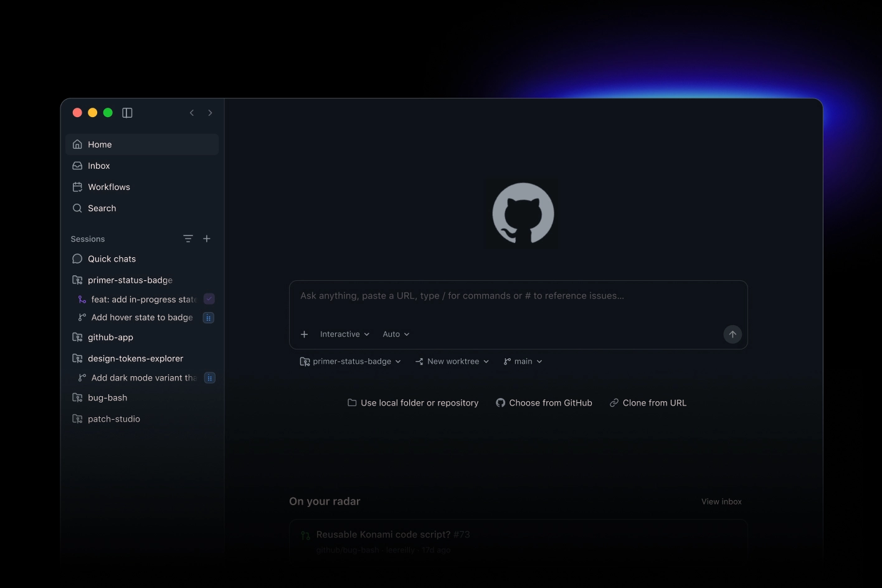Go back with the left arrow
Viewport: 882px width, 588px height.
(192, 113)
